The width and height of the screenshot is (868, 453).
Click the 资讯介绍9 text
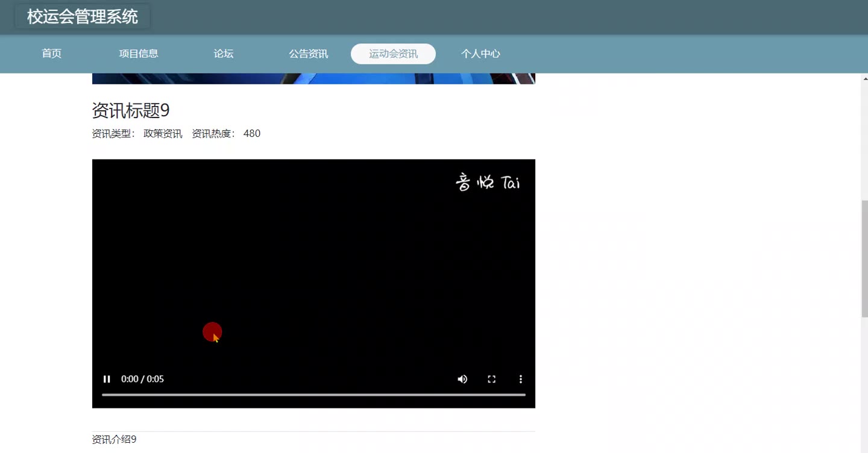(114, 440)
